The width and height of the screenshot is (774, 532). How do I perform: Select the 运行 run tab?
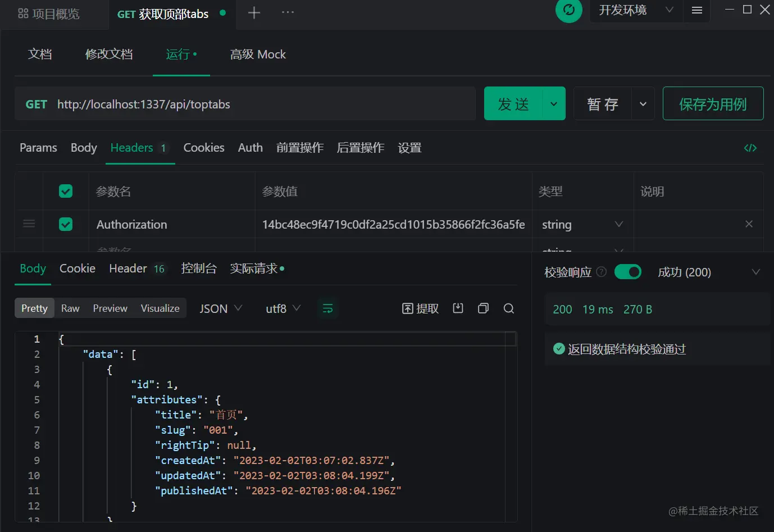[181, 54]
